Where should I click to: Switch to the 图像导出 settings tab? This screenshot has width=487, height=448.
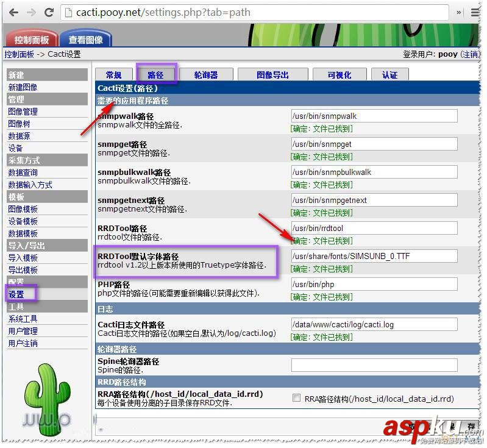(x=272, y=74)
